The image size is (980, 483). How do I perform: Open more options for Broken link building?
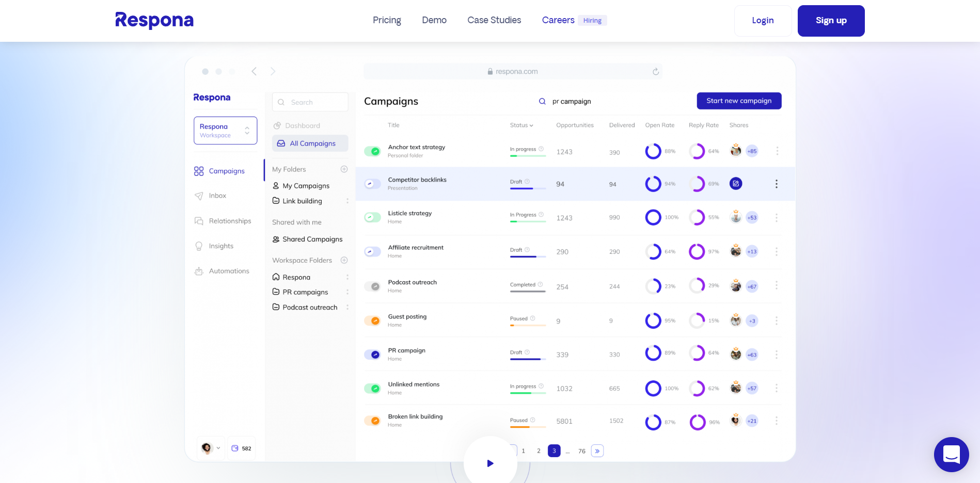coord(777,421)
